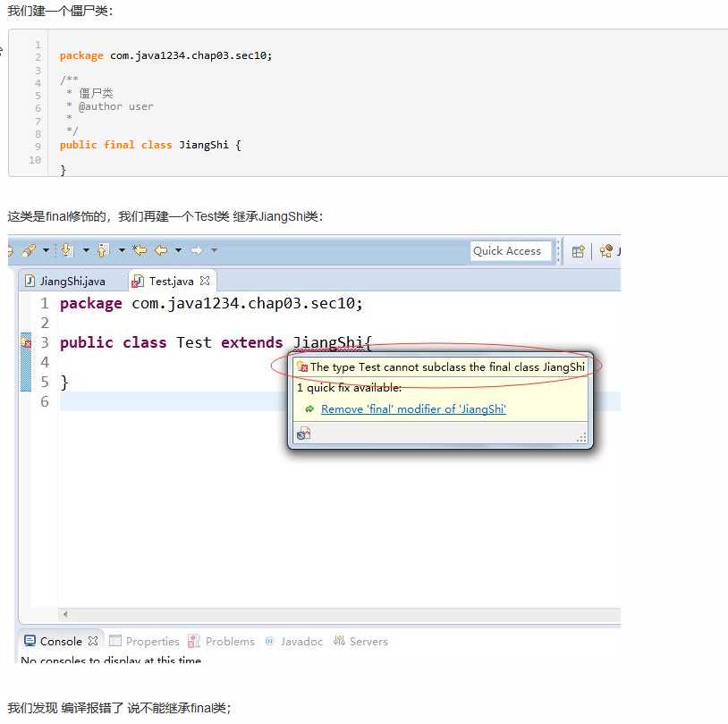Click the Forward navigation arrow icon
This screenshot has height=724, width=728.
(197, 250)
